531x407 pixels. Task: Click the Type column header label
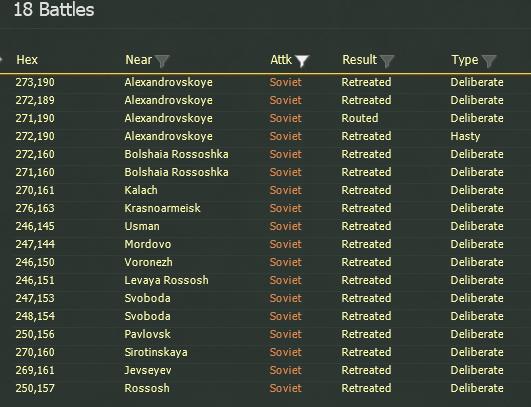(465, 60)
